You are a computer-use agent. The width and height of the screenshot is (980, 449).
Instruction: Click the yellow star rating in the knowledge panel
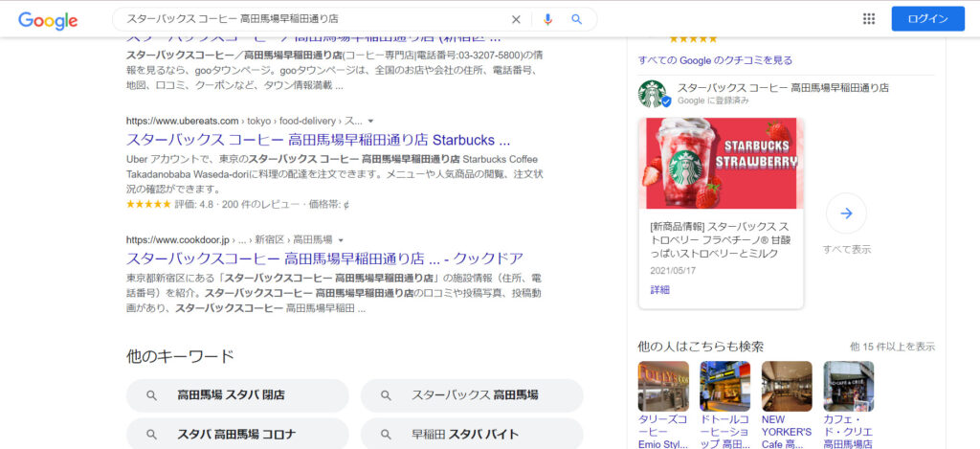click(693, 38)
